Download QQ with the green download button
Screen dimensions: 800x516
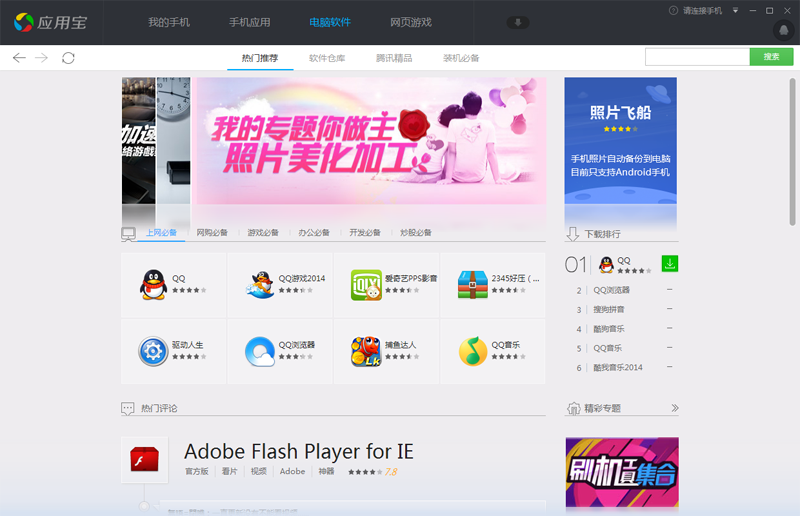670,263
